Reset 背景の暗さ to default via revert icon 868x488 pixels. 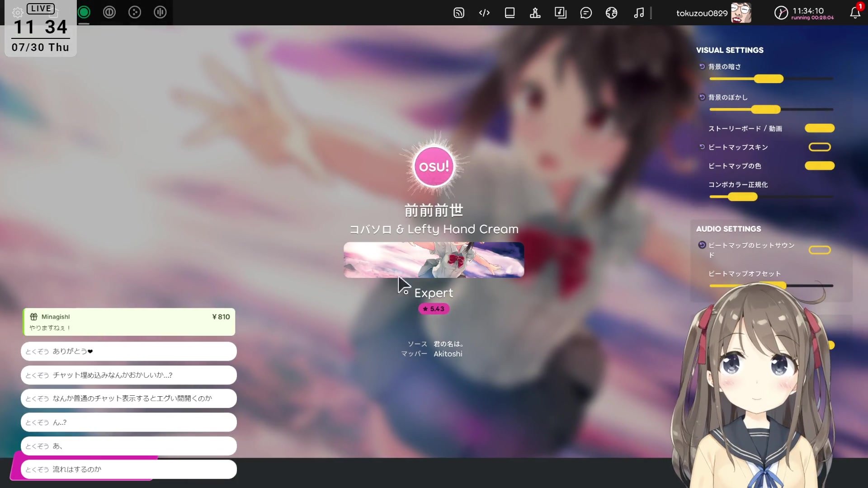click(x=702, y=66)
